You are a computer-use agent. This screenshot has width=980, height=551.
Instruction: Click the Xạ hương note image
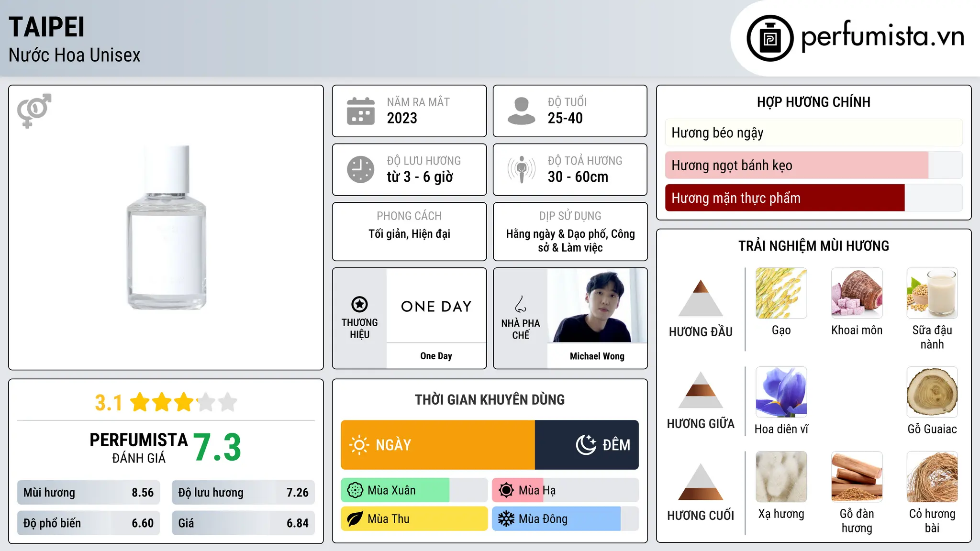coord(781,477)
